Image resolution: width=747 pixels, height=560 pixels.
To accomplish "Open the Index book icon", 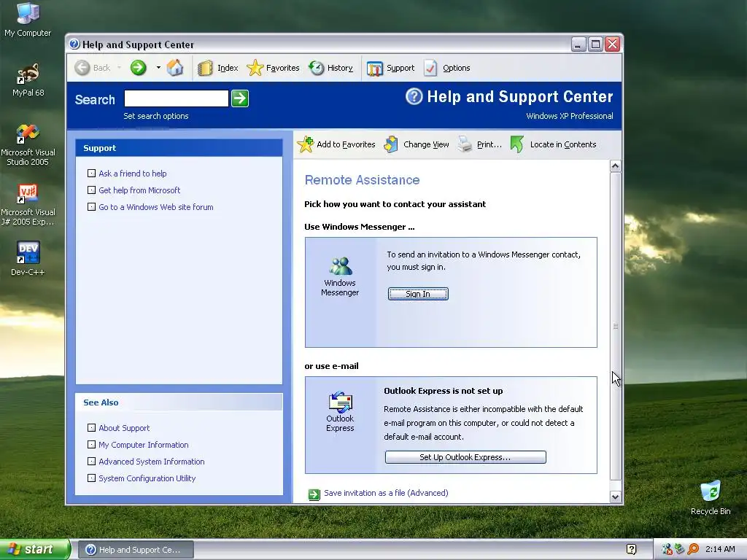I will pos(205,68).
